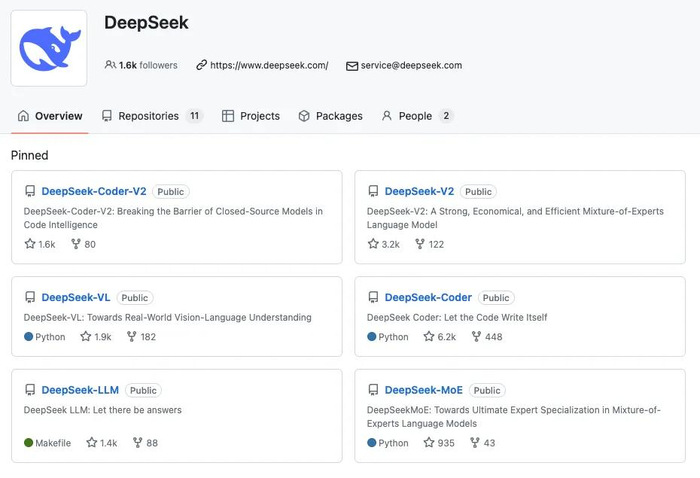This screenshot has width=700, height=478.
Task: Click the star icon on DeepSeek-MoE
Action: (x=429, y=443)
